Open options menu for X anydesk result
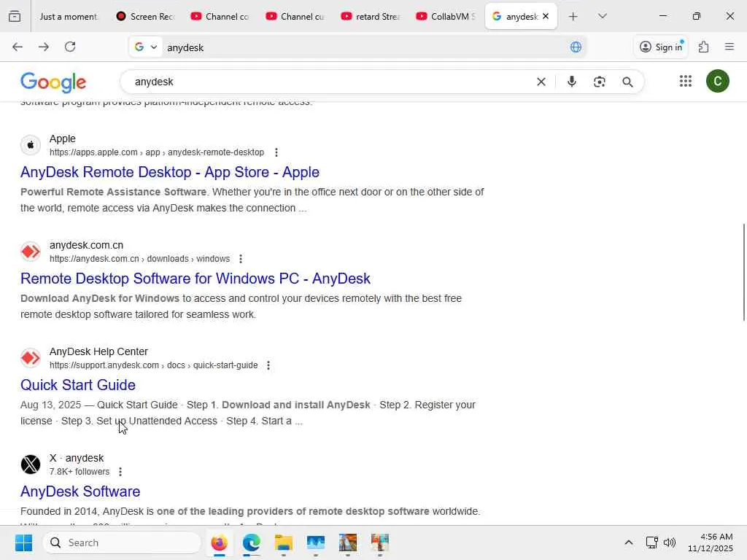The image size is (747, 560). click(120, 472)
